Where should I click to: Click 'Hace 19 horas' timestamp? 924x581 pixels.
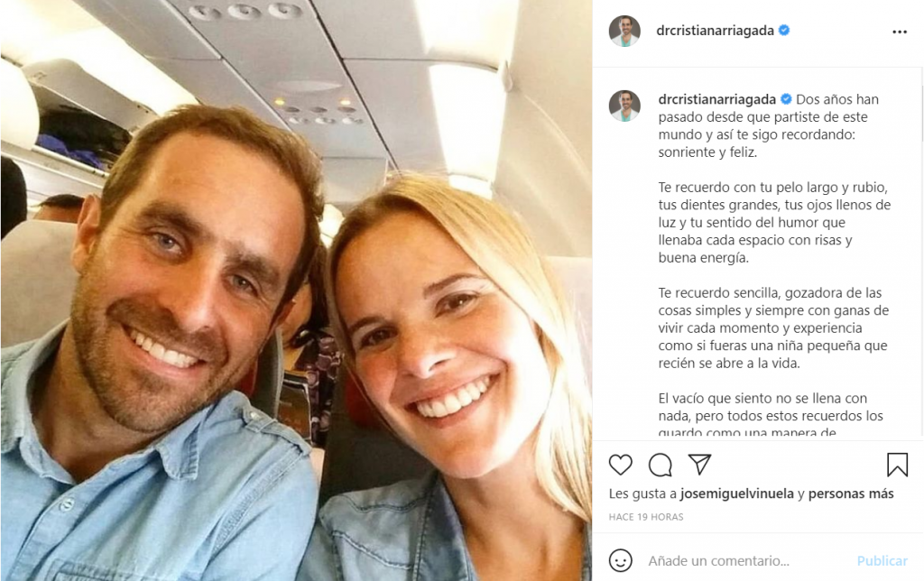coord(646,517)
